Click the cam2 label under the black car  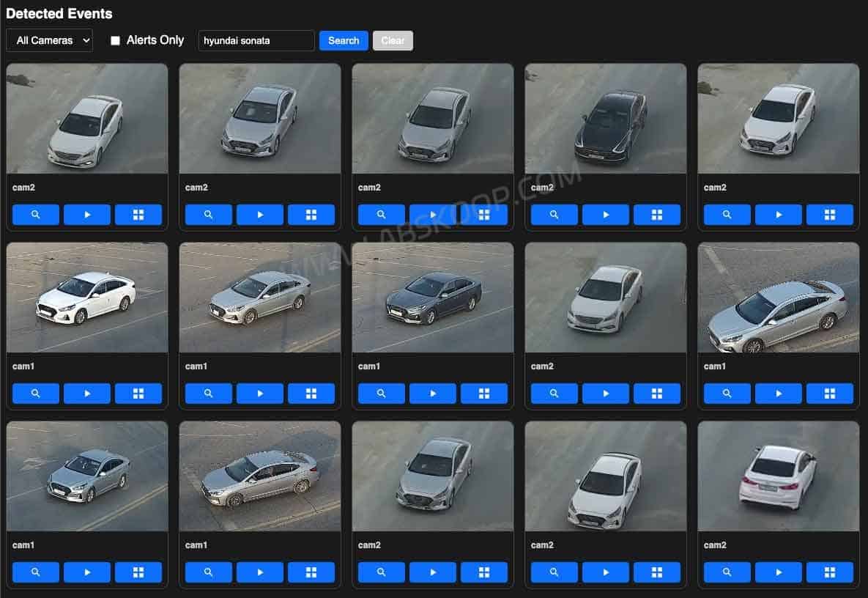542,188
